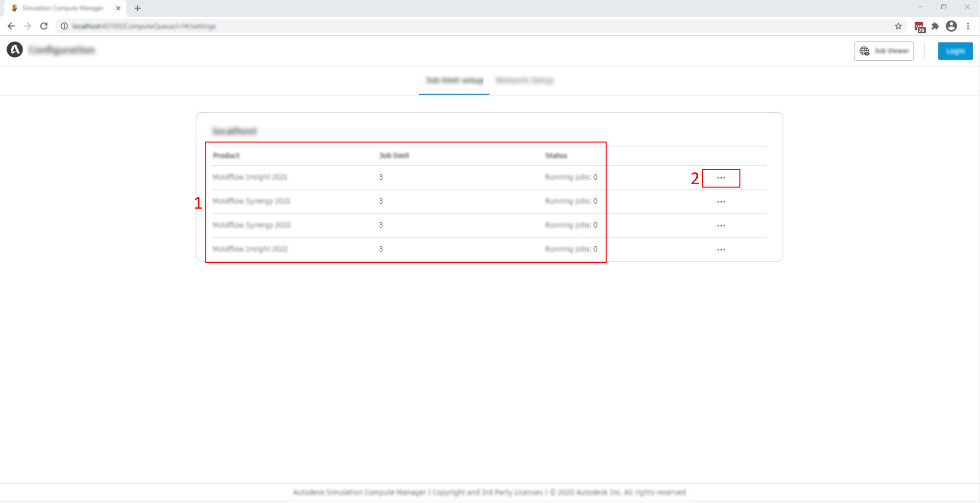Click Running jobs status for Moldflow Synergy 2022
The height and width of the screenshot is (503, 980).
(x=571, y=225)
